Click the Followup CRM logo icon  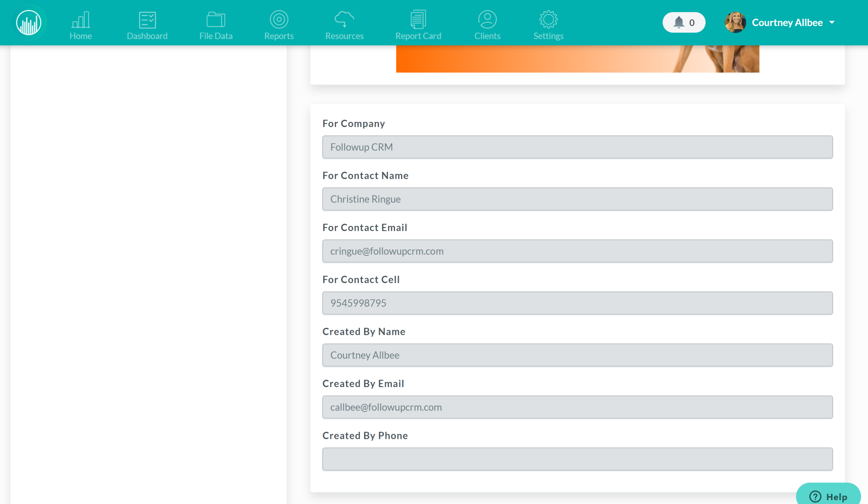tap(28, 22)
